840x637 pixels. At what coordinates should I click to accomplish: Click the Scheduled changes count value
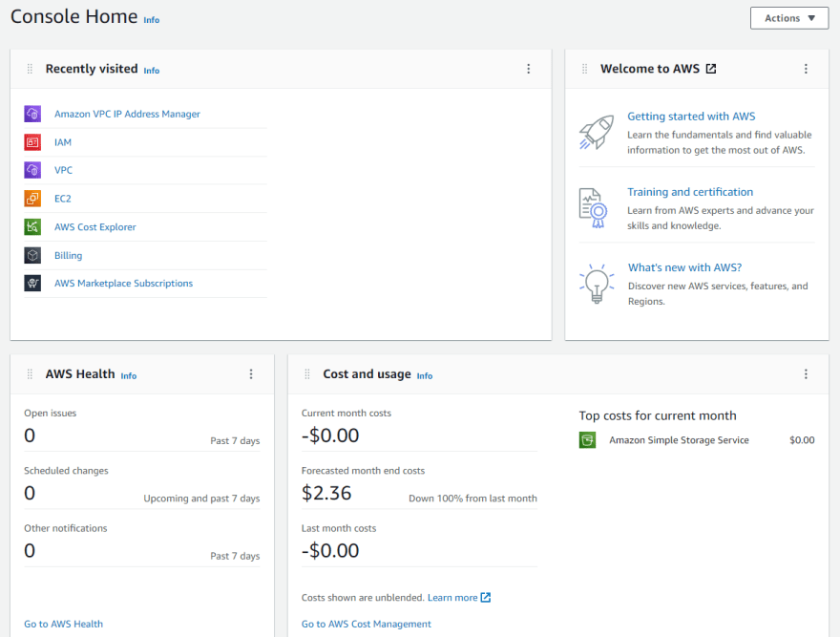(30, 493)
